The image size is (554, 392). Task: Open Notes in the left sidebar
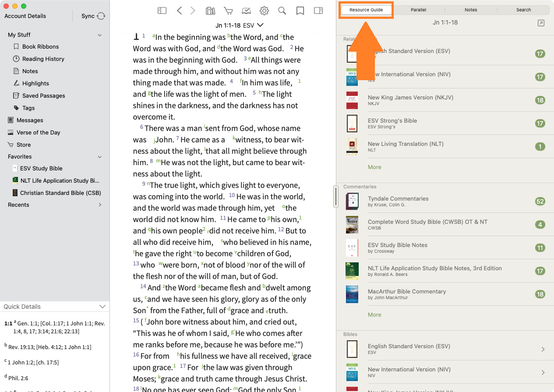[x=30, y=71]
